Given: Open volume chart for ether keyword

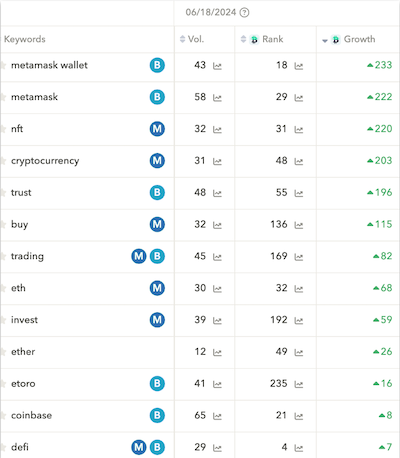Looking at the screenshot, I should tap(217, 352).
